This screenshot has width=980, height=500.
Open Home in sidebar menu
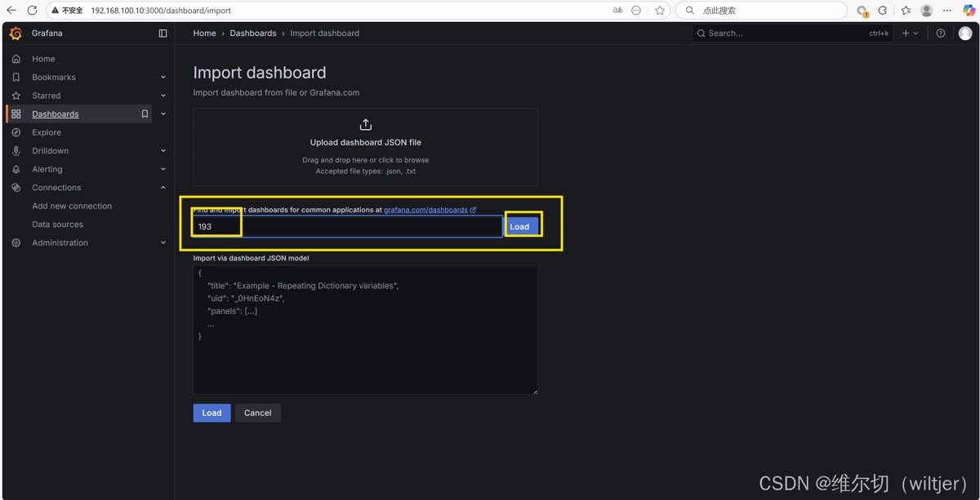tap(43, 59)
